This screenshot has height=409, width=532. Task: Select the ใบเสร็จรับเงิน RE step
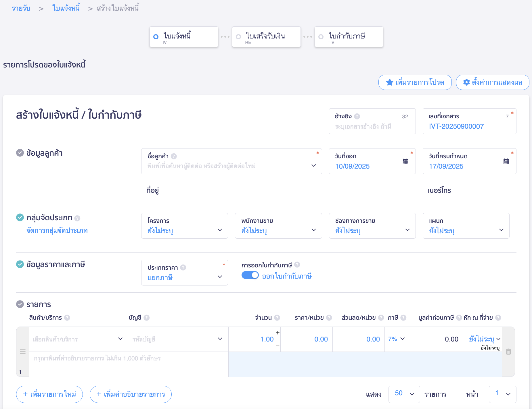click(x=266, y=37)
